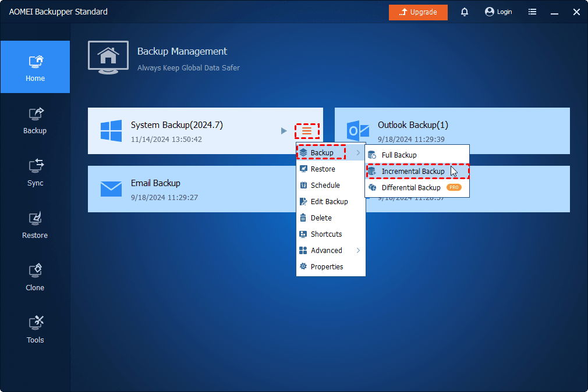Switch to the Clone section
588x392 pixels.
(36, 277)
